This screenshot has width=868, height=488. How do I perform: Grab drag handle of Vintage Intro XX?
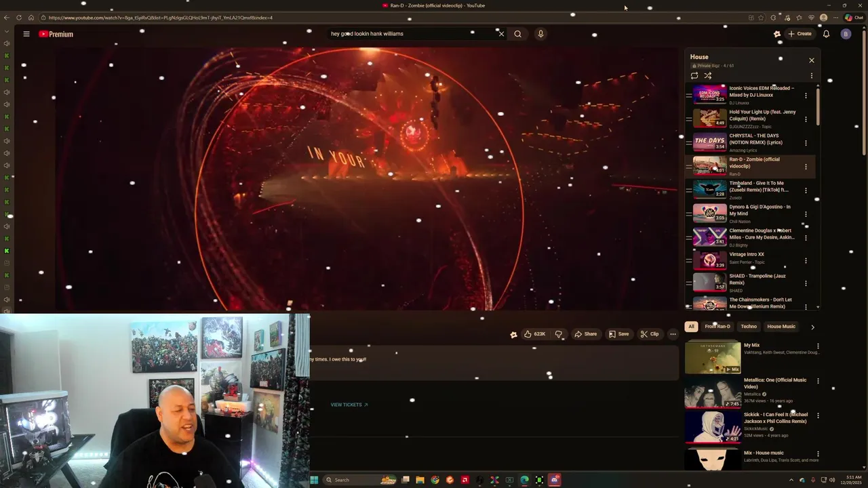688,260
